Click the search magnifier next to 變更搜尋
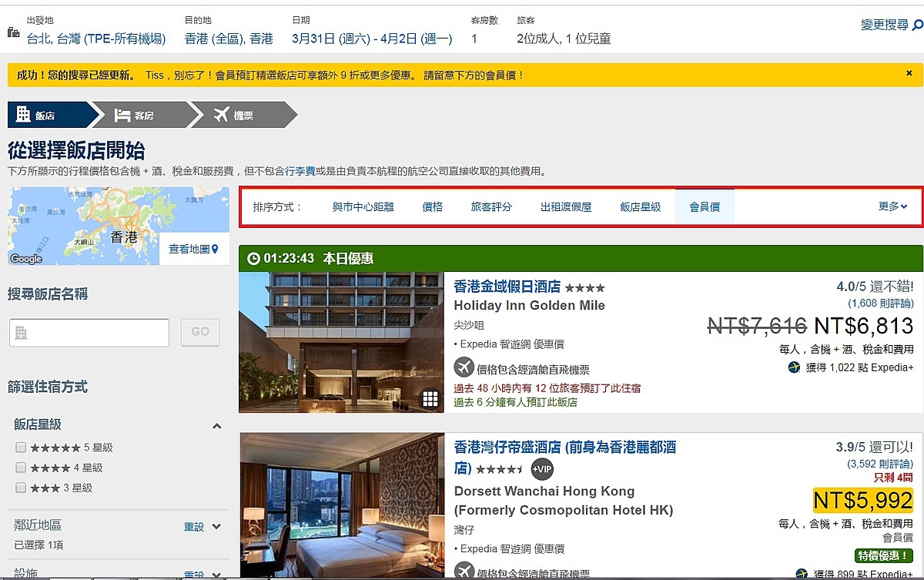This screenshot has width=924, height=580. [x=917, y=25]
